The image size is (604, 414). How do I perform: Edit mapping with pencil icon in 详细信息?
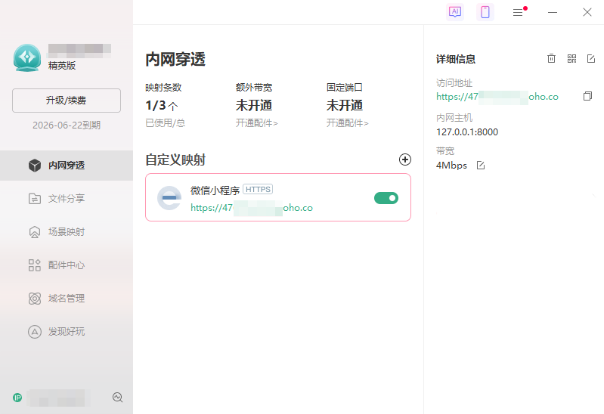(591, 59)
